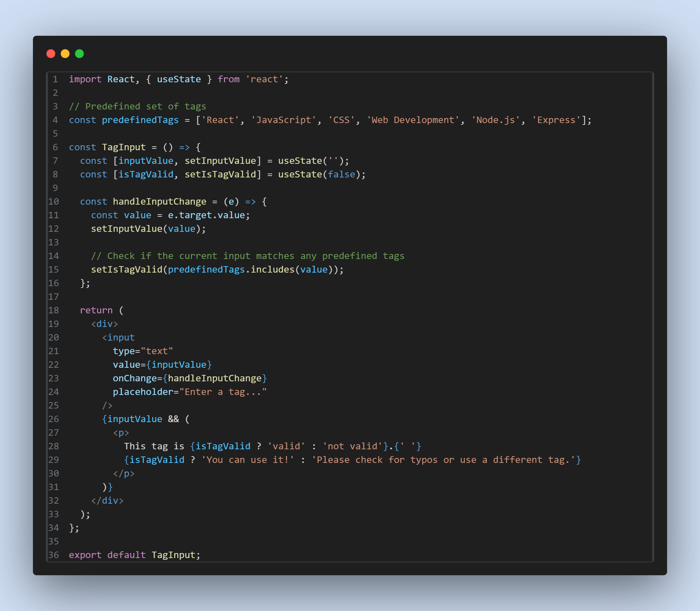Click line number 4 in the gutter
700x611 pixels.
(x=55, y=120)
